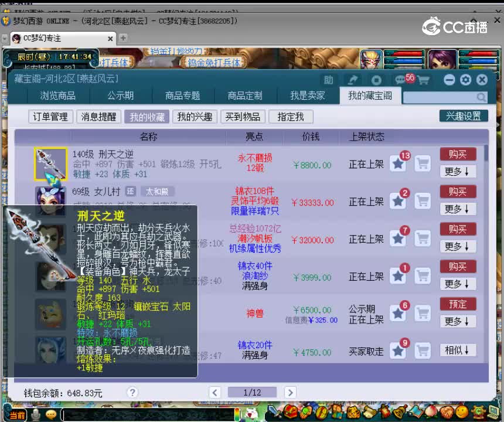The width and height of the screenshot is (504, 422).
Task: Add ¥3999.00 item to cart
Action: tap(423, 276)
